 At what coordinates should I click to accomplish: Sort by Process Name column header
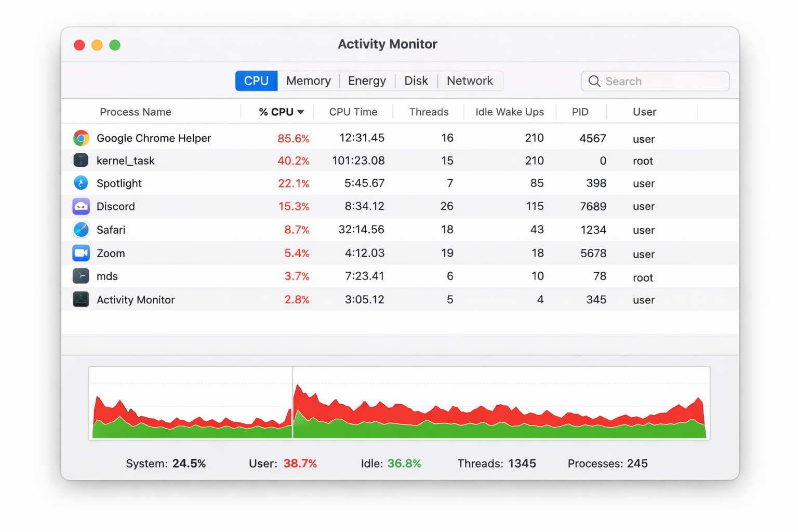coord(136,112)
